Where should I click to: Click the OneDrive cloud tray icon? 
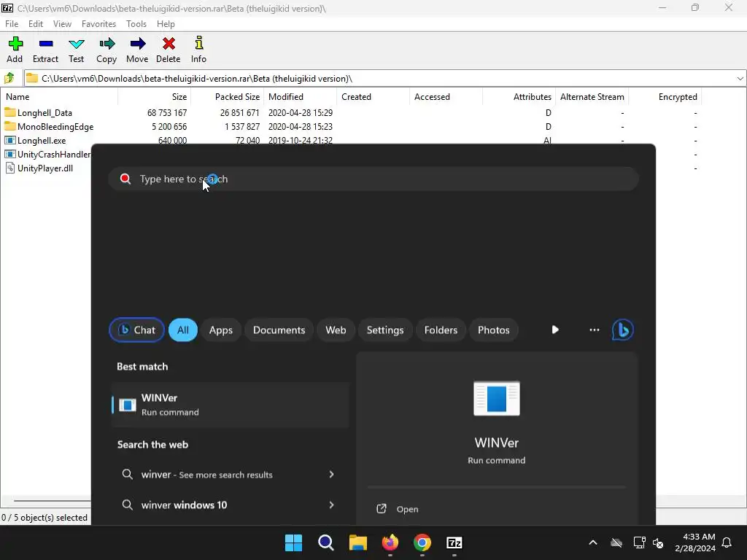[616, 542]
